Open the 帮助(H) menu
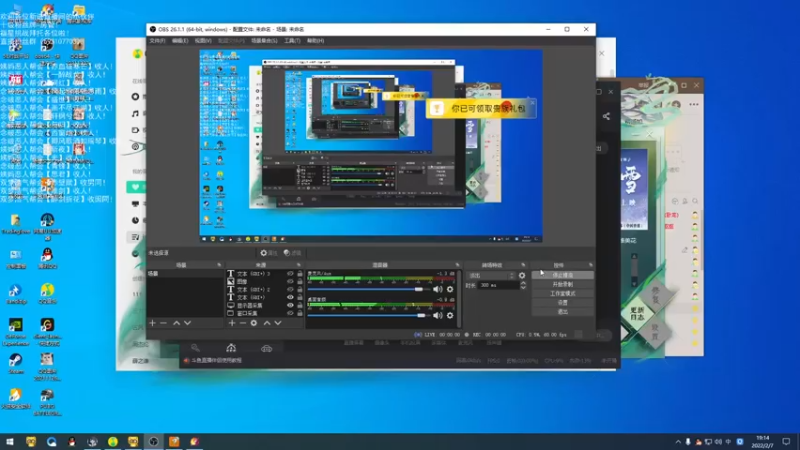 pos(315,41)
